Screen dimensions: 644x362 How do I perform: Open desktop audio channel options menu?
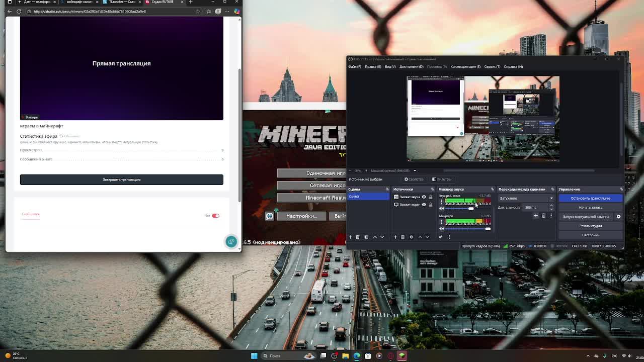tap(441, 202)
